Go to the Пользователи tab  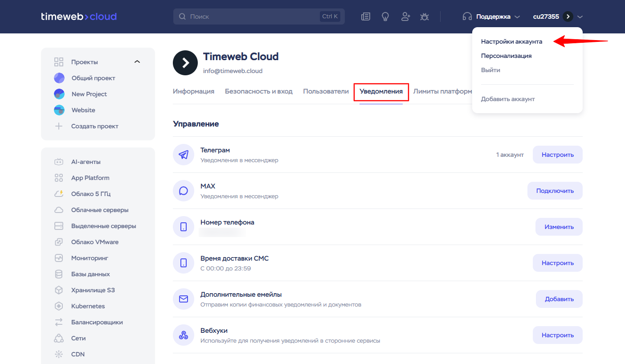coord(326,91)
